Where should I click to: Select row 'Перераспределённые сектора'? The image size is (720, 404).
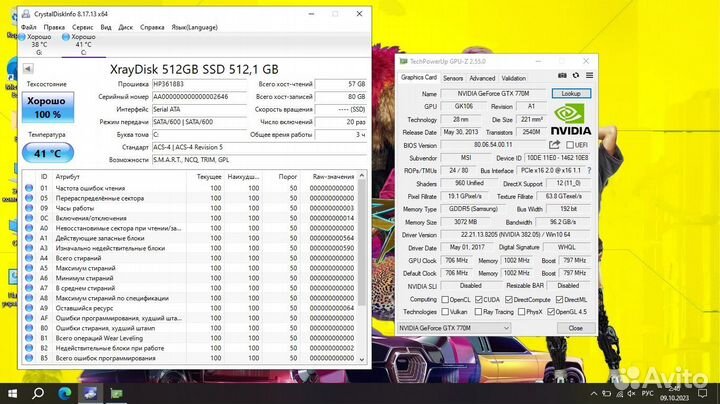tap(190, 198)
